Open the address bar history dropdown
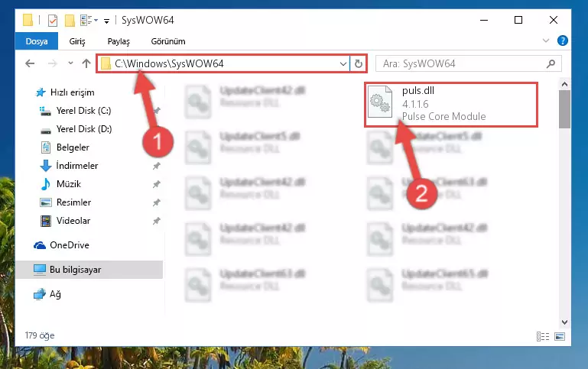The height and width of the screenshot is (369, 588). click(343, 63)
